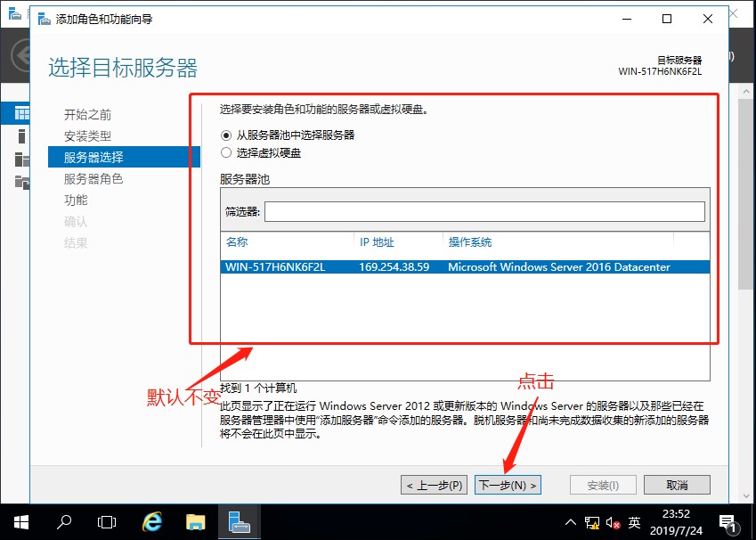Viewport: 756px width, 540px height.
Task: Click IP cell 169.254.38.59
Action: [394, 266]
